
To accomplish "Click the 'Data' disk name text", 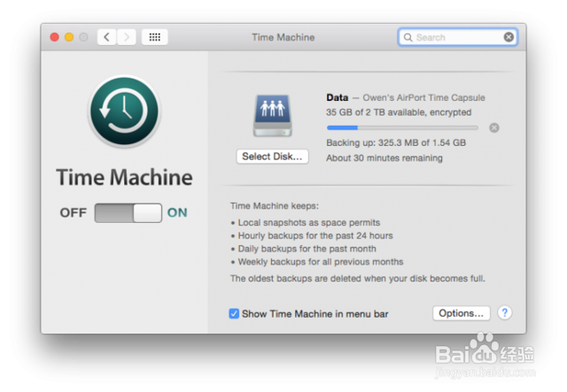I will click(337, 97).
